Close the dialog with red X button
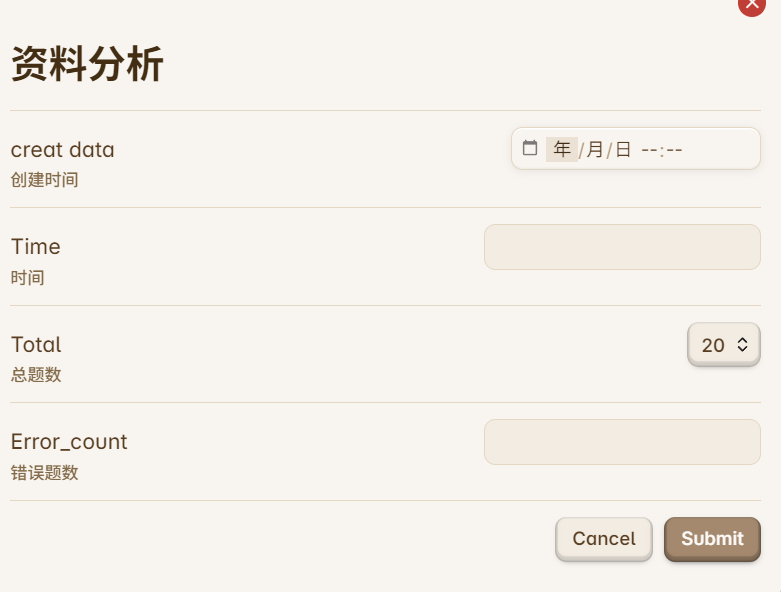781x592 pixels. click(x=752, y=4)
